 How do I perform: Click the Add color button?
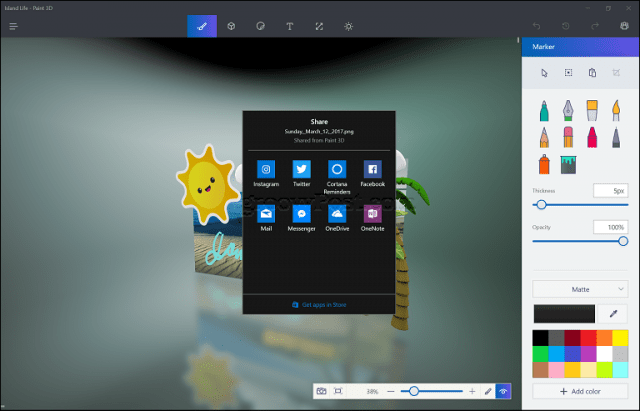(580, 391)
